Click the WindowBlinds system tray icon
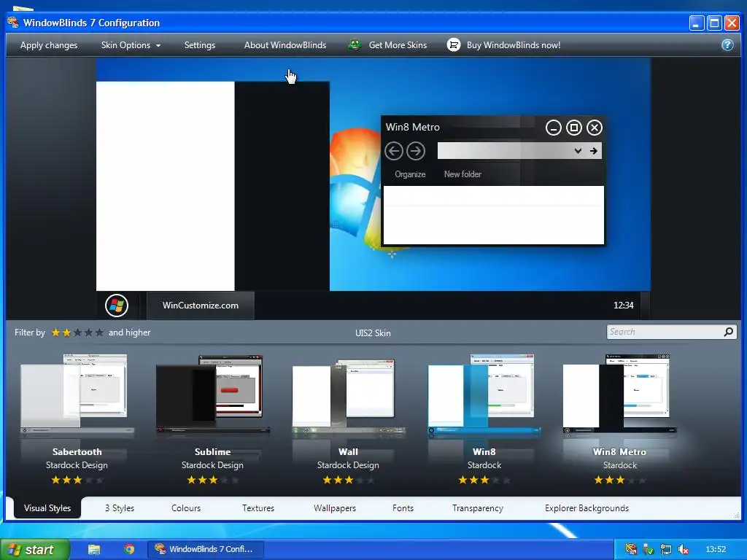This screenshot has width=747, height=560. click(631, 549)
